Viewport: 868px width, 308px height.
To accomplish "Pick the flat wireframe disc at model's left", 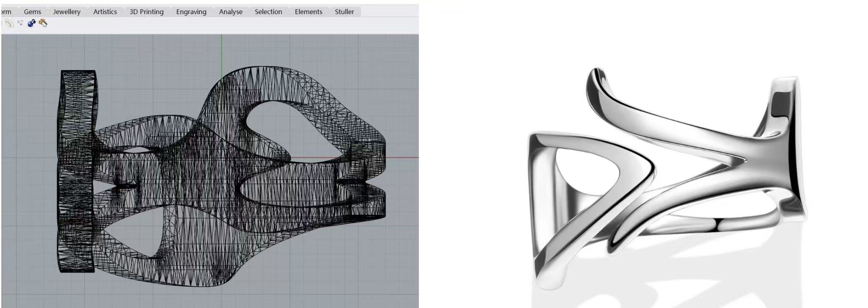I will coord(77,171).
